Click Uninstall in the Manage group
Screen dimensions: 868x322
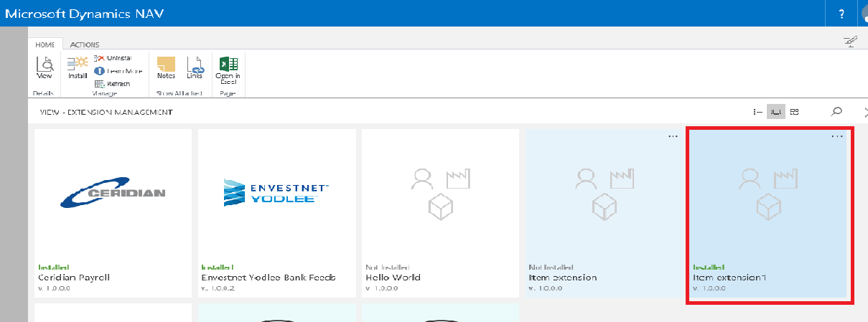113,58
